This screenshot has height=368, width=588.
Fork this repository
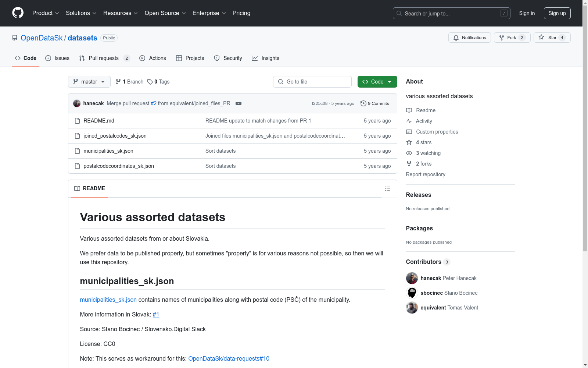pos(512,38)
